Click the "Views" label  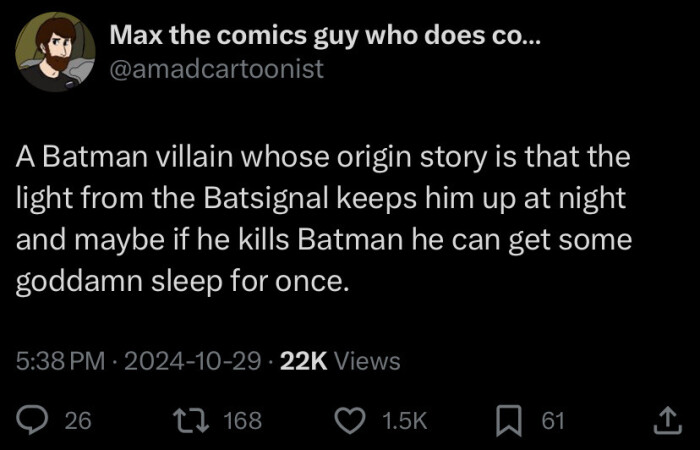coord(367,361)
